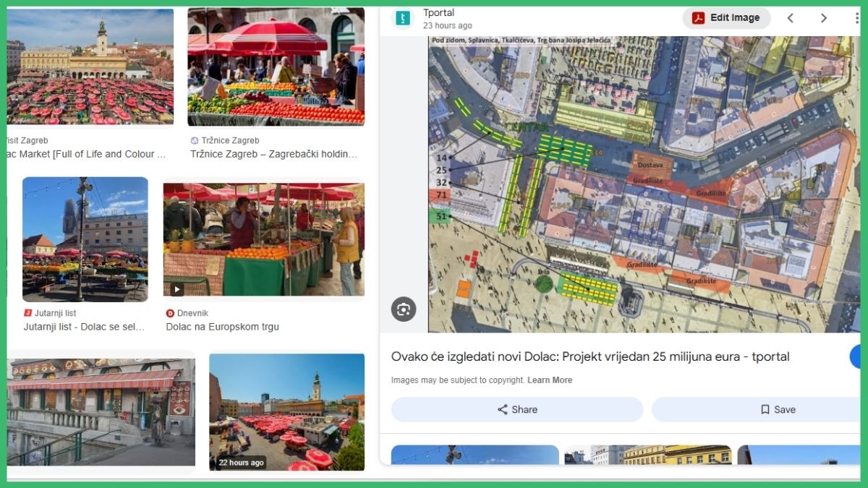
Task: Advance to next image with right chevron
Action: pyautogui.click(x=824, y=17)
